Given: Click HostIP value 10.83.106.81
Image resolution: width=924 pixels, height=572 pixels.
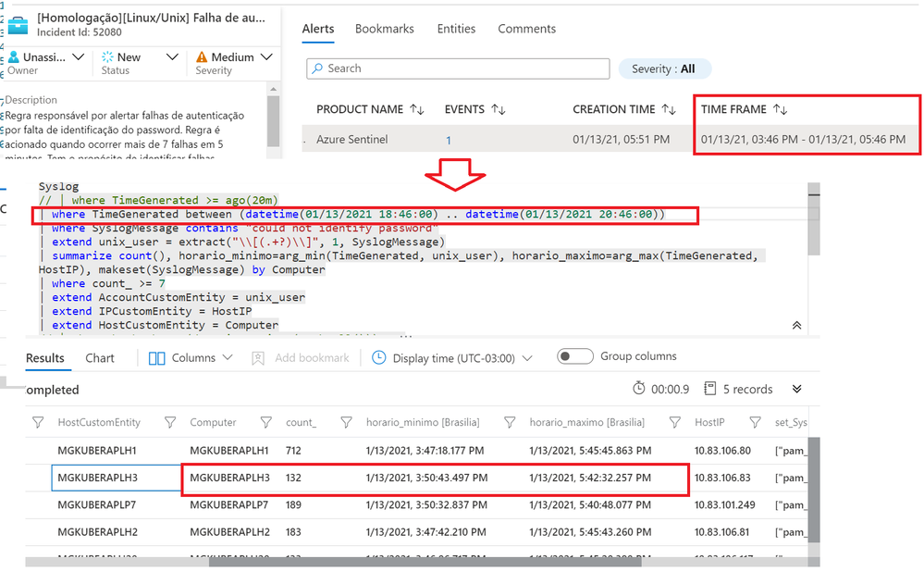Looking at the screenshot, I should pyautogui.click(x=721, y=532).
